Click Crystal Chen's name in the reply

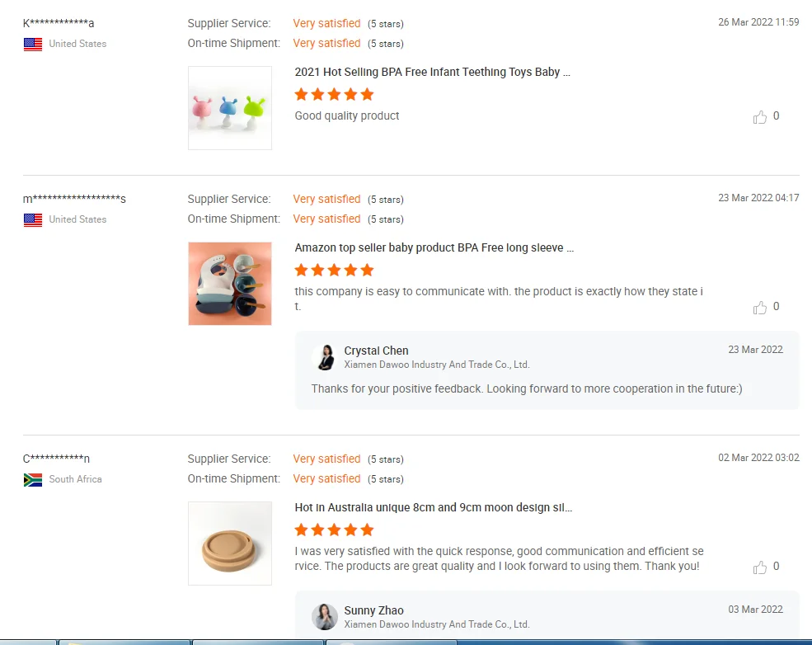(x=376, y=351)
